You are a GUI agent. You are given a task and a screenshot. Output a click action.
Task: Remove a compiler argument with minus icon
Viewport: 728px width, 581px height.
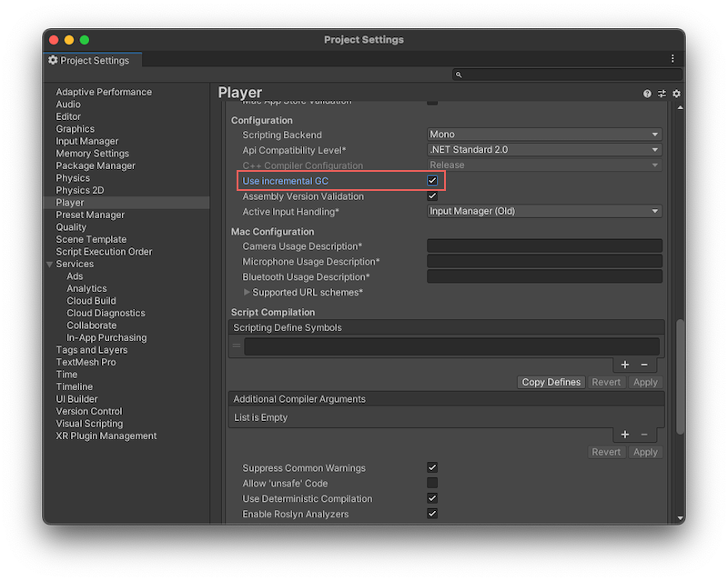pyautogui.click(x=646, y=435)
